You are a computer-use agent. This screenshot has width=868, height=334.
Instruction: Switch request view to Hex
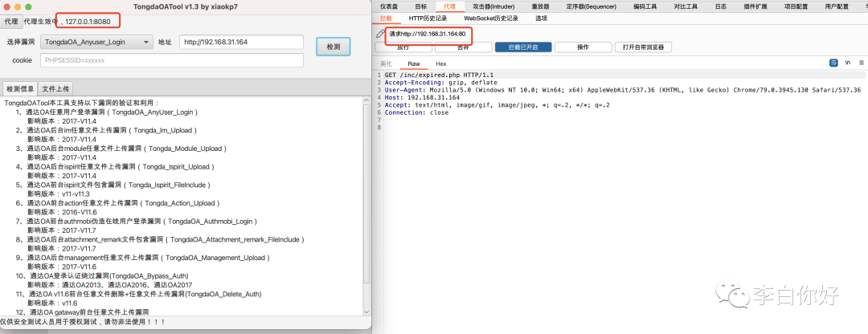pos(441,64)
